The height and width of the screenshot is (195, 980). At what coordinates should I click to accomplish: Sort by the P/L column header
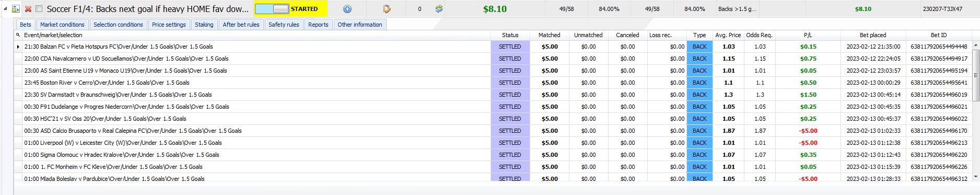tap(808, 35)
